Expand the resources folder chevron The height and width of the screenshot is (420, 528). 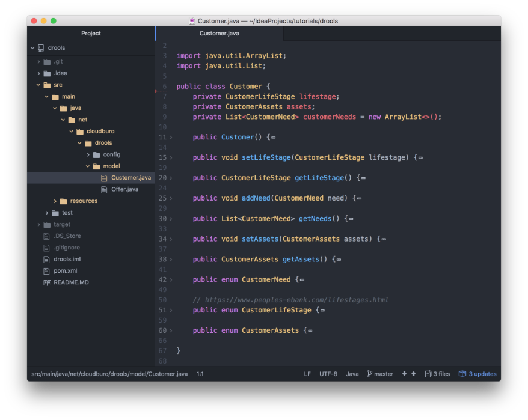pos(55,201)
